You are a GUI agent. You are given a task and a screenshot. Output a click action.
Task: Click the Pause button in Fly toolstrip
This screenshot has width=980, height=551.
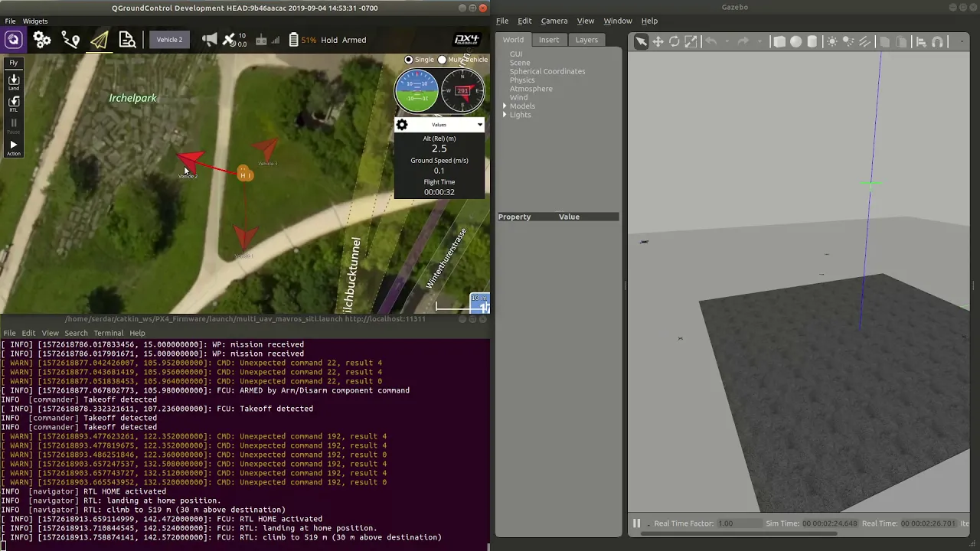(x=14, y=126)
